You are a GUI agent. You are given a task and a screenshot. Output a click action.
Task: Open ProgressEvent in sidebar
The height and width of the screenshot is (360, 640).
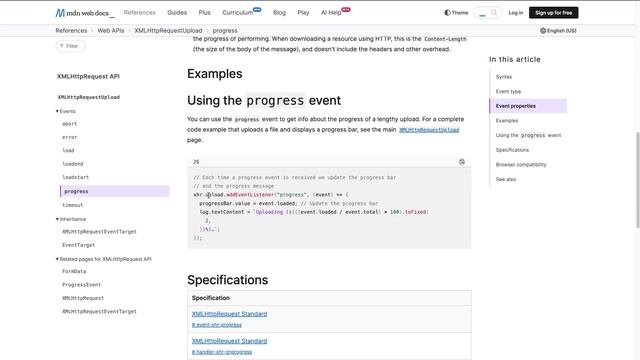[x=81, y=285]
